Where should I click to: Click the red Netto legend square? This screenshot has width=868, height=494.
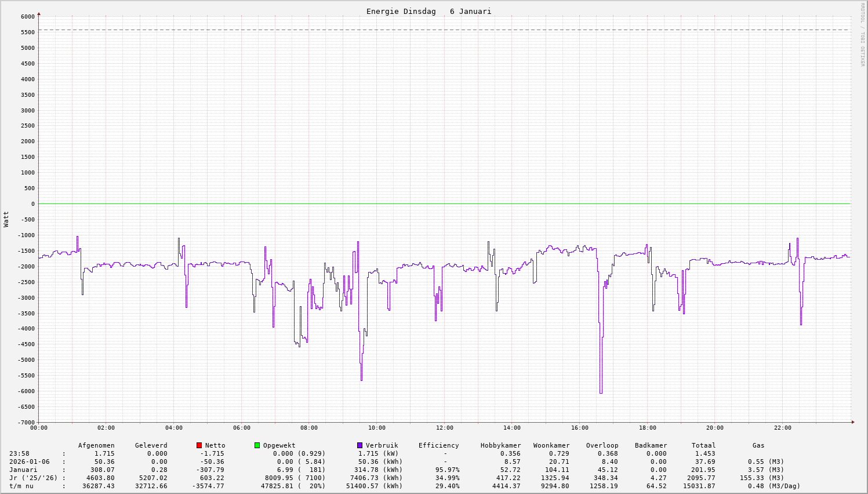(x=199, y=445)
